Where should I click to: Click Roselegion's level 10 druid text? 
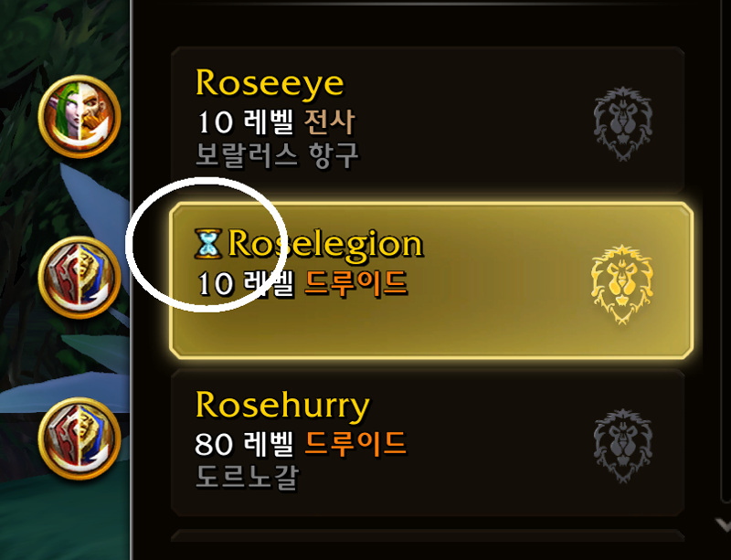click(x=302, y=283)
